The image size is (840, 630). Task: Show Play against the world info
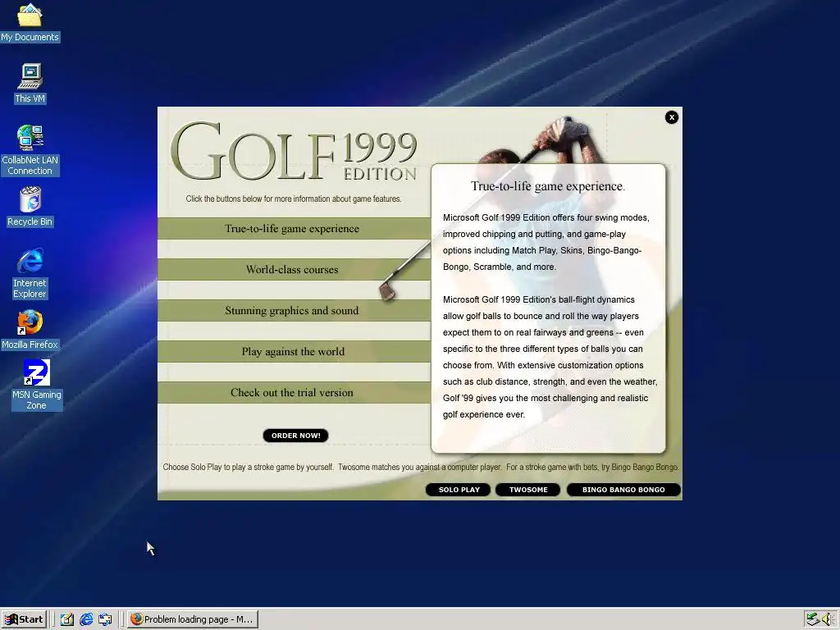(x=294, y=351)
